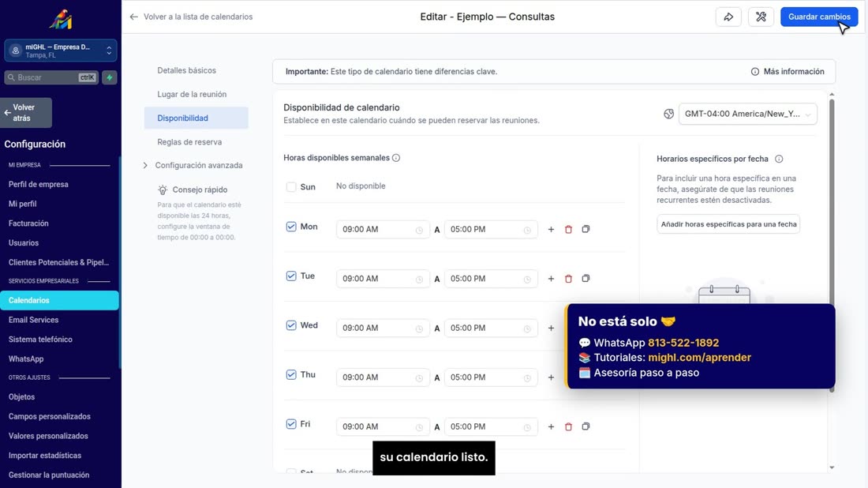Click the miGHL parrot logo
Viewport: 868px width, 488px height.
pos(60,20)
